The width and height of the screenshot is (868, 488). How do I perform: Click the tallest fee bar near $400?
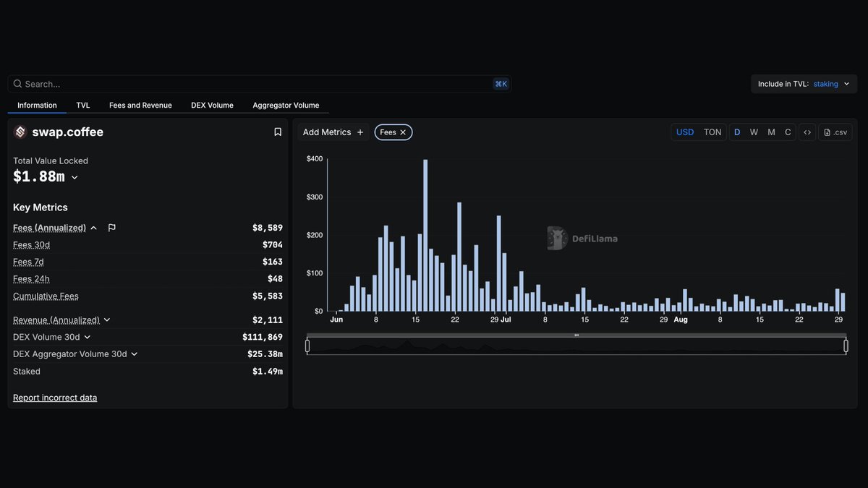coord(425,236)
